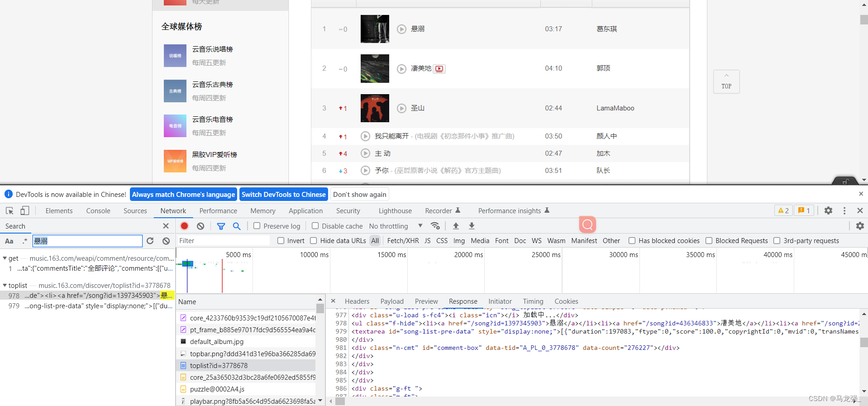Open the DevTools three-dot customize menu
The height and width of the screenshot is (406, 868).
[844, 210]
